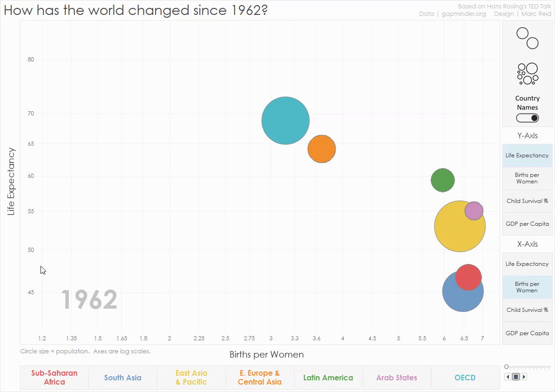555x392 pixels.
Task: Filter by East Asia & Pacific region
Action: [191, 378]
